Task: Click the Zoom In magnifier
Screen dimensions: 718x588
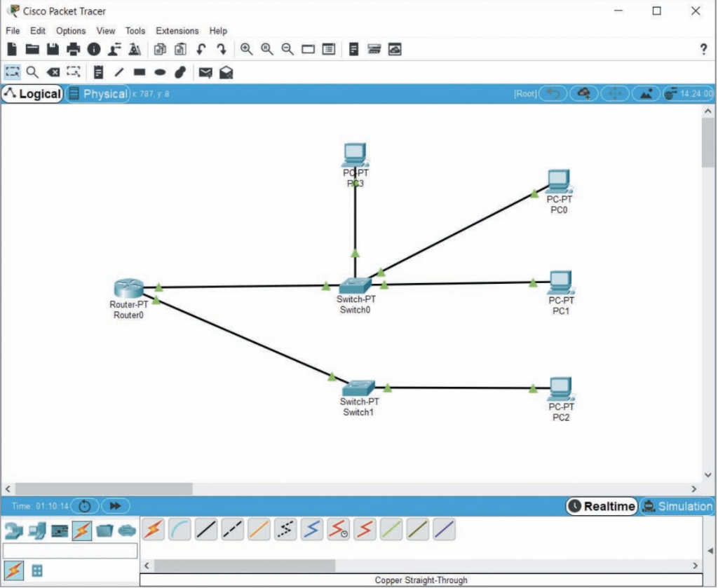Action: (246, 49)
